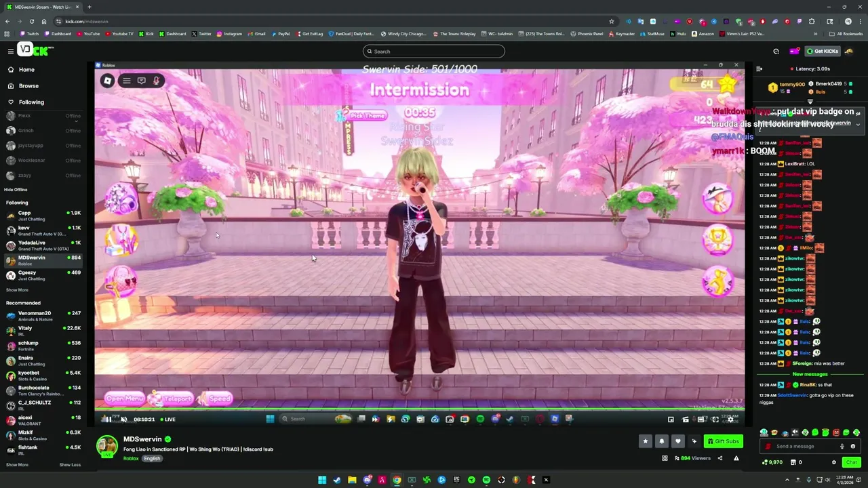
Task: Click the English language tag
Action: [x=152, y=459]
